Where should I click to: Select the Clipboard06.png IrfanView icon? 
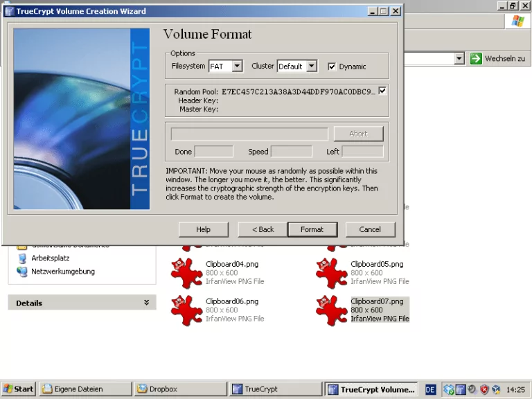coord(186,310)
